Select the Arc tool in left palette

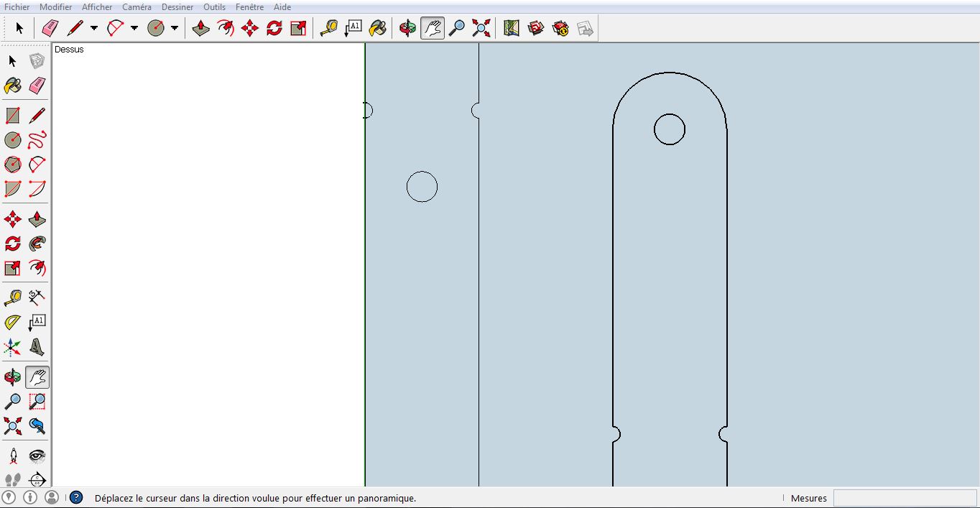coord(37,165)
